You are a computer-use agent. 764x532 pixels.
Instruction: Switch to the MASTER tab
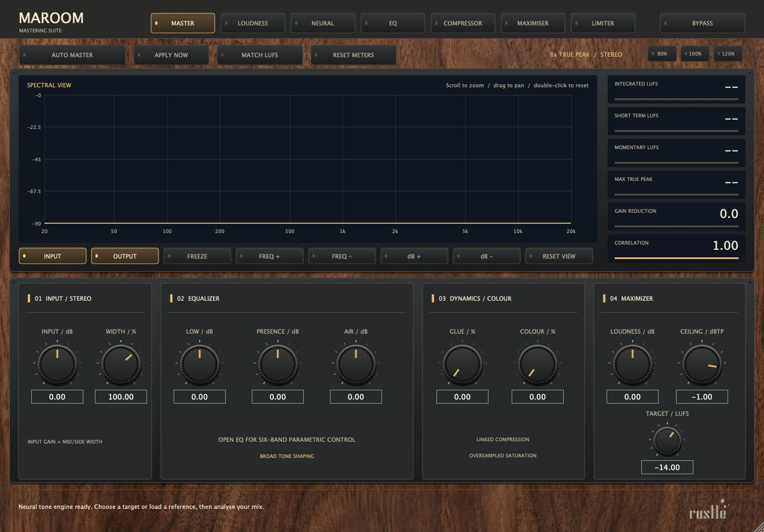183,23
